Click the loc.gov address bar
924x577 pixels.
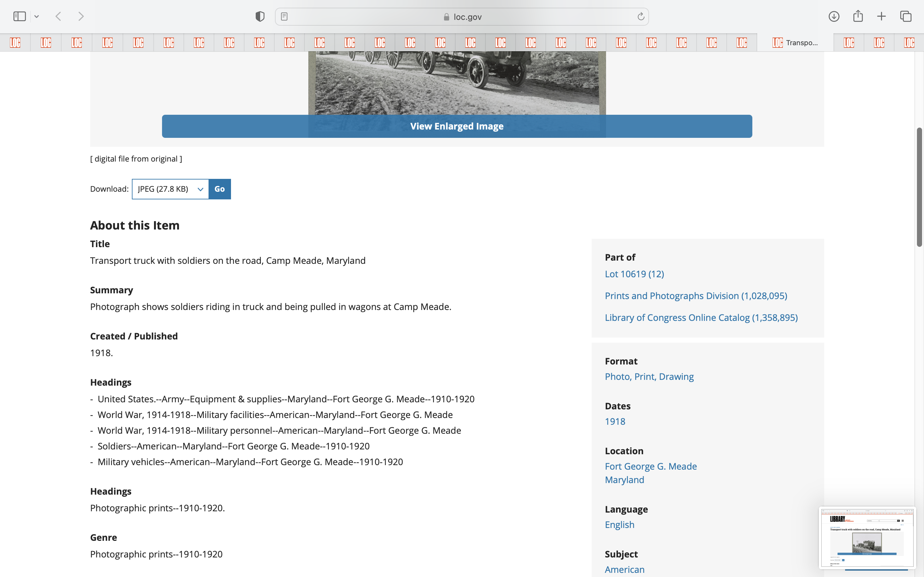[462, 17]
